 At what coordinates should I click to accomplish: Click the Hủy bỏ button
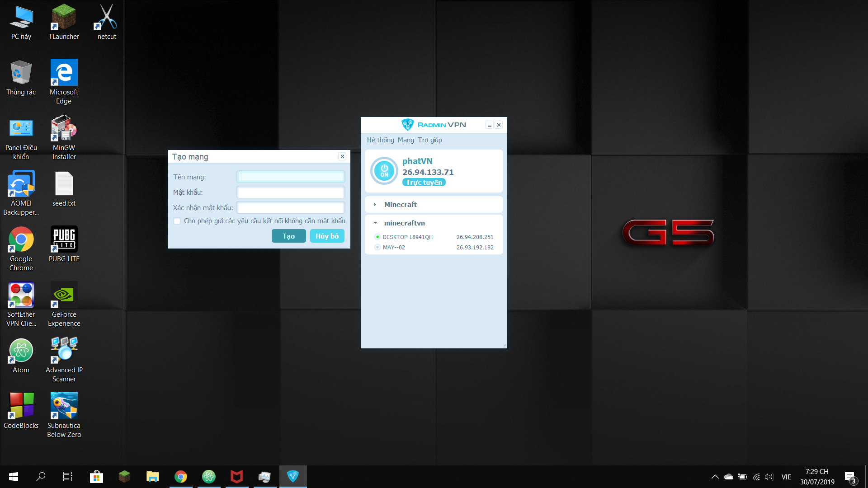pos(327,236)
